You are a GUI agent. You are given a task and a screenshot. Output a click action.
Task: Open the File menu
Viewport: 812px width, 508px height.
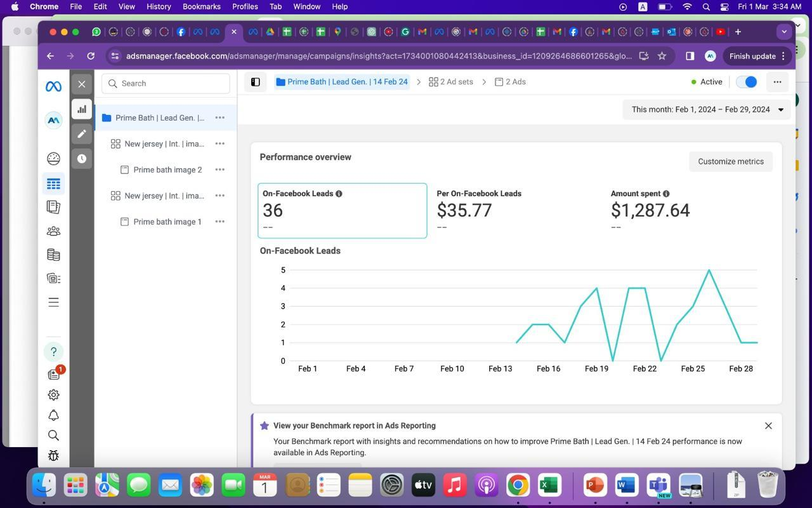point(75,6)
